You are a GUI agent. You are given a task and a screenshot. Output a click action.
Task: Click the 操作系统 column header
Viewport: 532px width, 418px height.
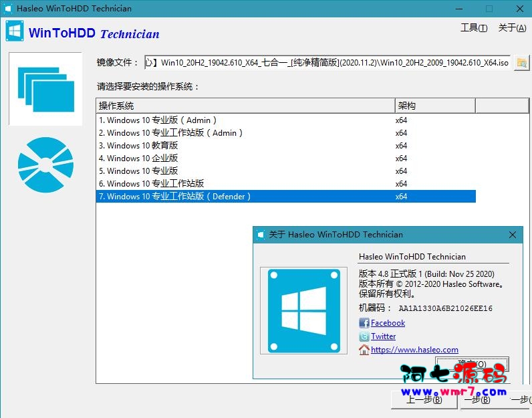tap(246, 106)
